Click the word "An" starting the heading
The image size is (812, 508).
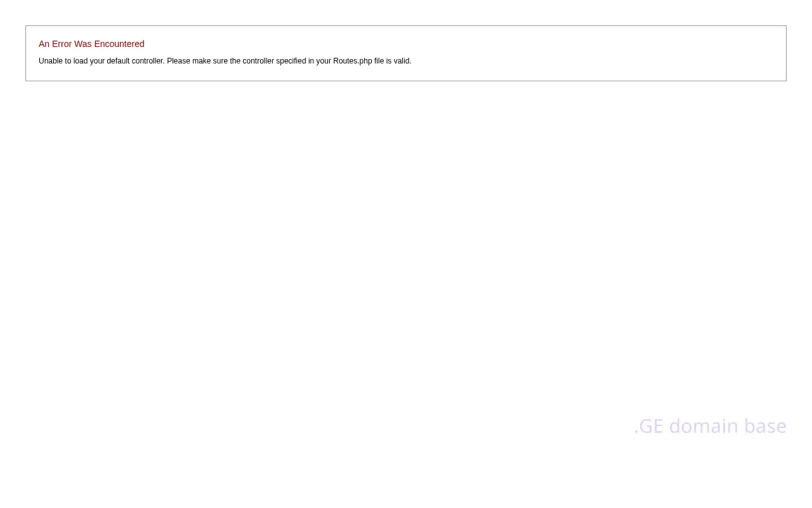(x=44, y=44)
